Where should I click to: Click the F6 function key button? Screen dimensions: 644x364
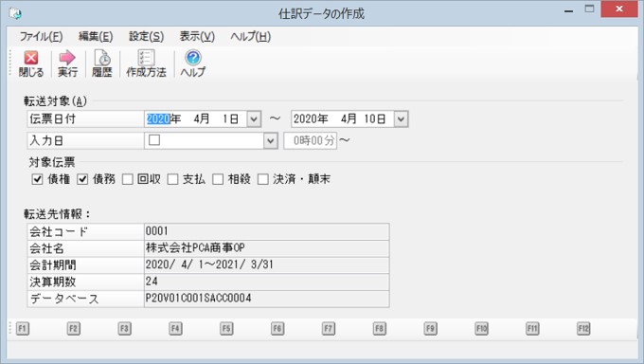coord(277,328)
